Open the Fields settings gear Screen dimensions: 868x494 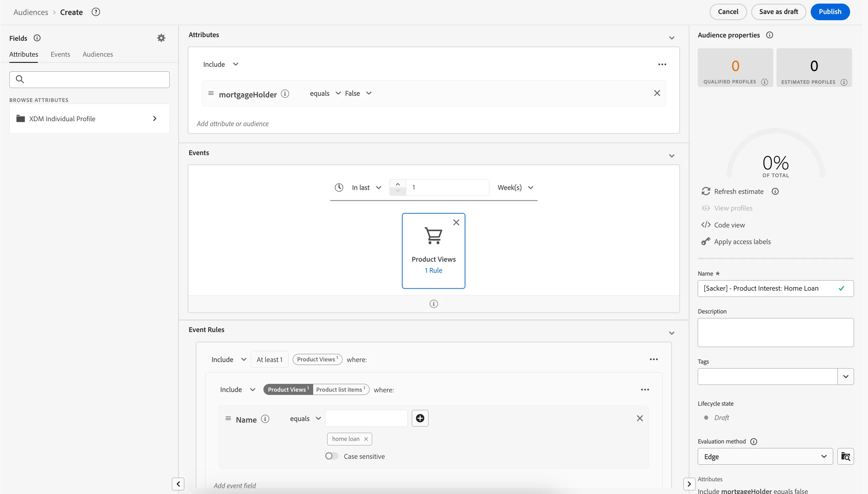click(x=161, y=38)
